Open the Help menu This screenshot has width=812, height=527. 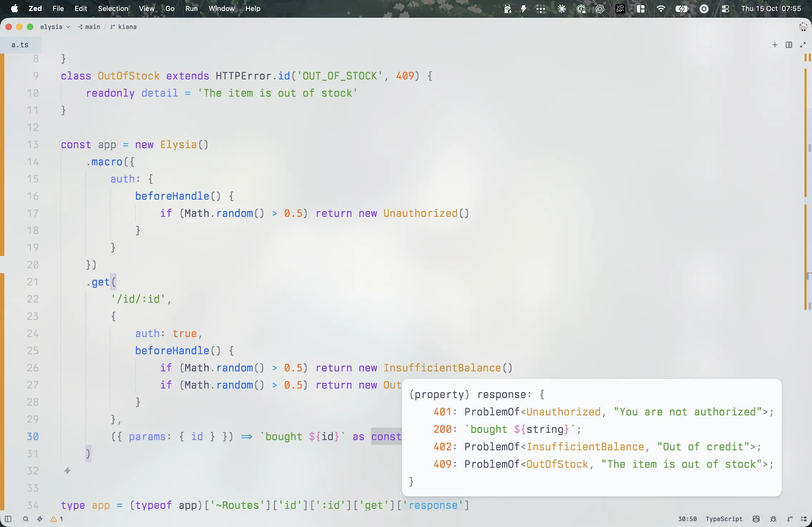tap(253, 9)
